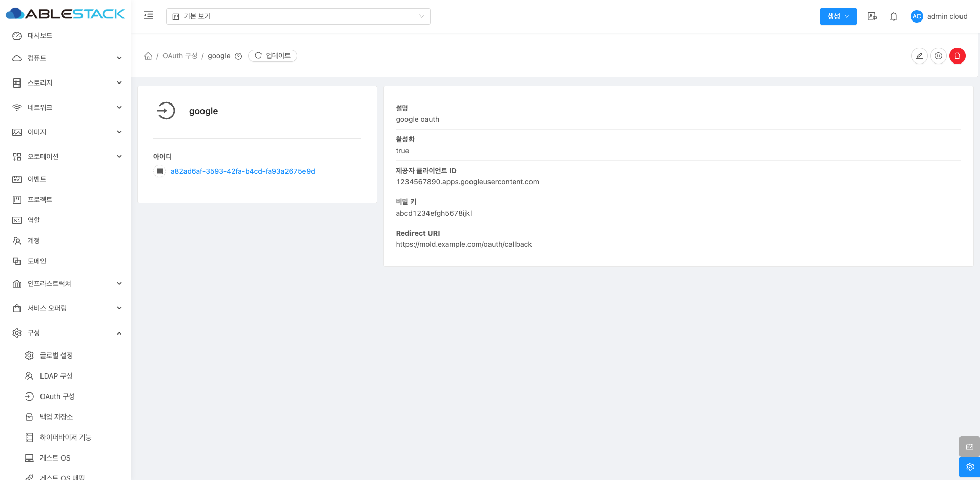980x480 pixels.
Task: Open the admin cloud user menu
Action: [x=939, y=16]
